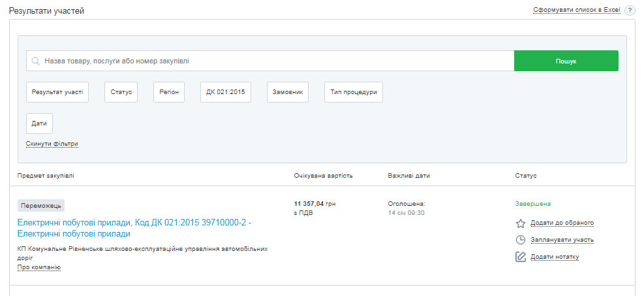This screenshot has width=644, height=296.
Task: Click the clock icon for planning participation
Action: (x=521, y=240)
